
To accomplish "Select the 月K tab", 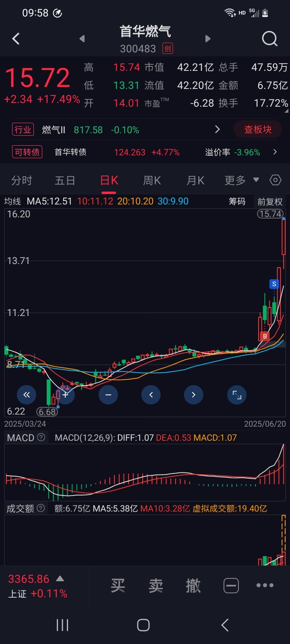I will point(195,180).
